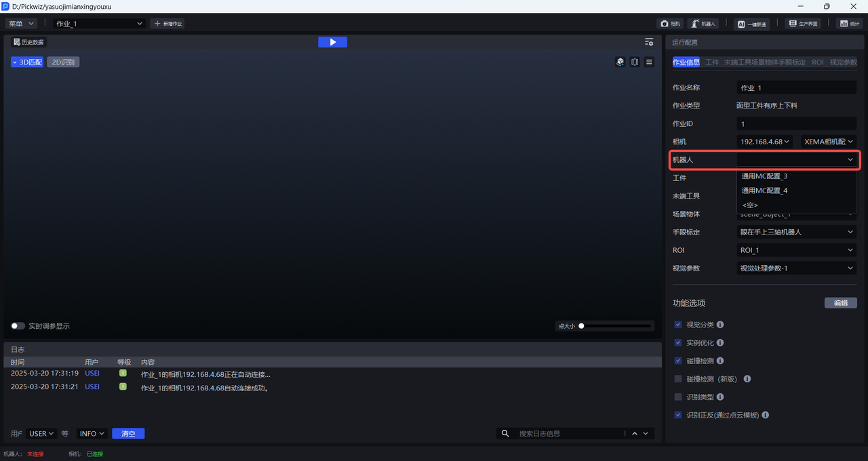Select 通用MC配置_3 from robot dropdown
This screenshot has width=868, height=461.
coord(764,176)
